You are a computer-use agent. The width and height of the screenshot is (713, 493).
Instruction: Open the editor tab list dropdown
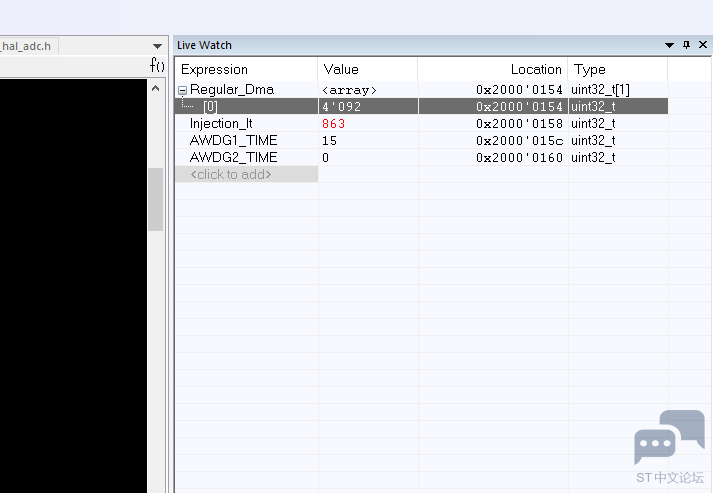(157, 46)
